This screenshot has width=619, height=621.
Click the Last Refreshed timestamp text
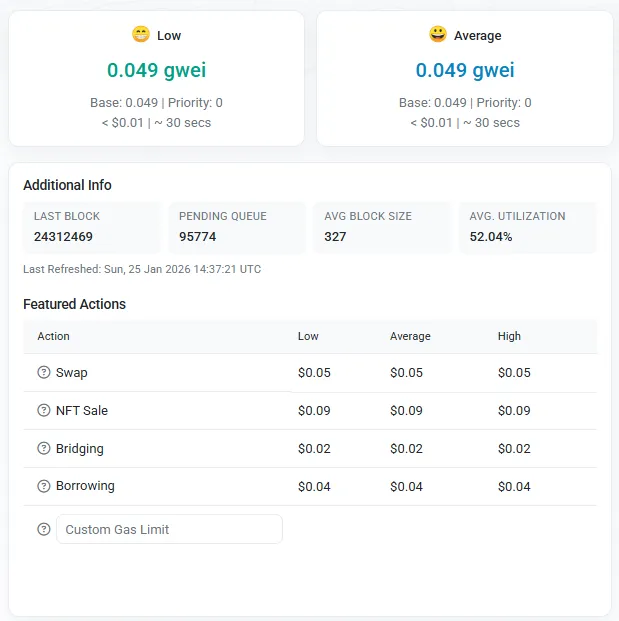click(x=142, y=269)
